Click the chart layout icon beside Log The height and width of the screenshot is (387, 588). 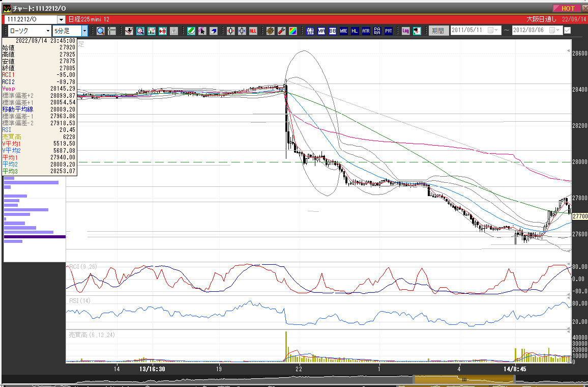pyautogui.click(x=417, y=31)
